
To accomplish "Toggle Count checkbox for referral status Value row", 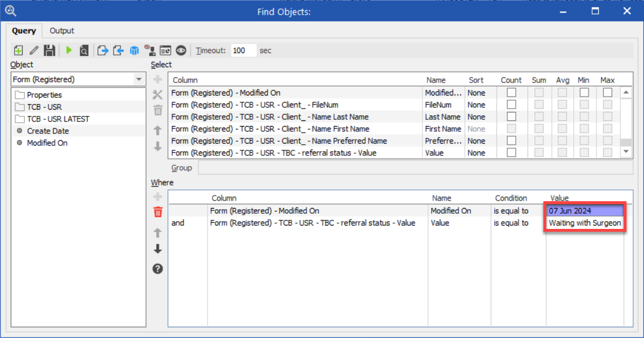I will (x=511, y=153).
